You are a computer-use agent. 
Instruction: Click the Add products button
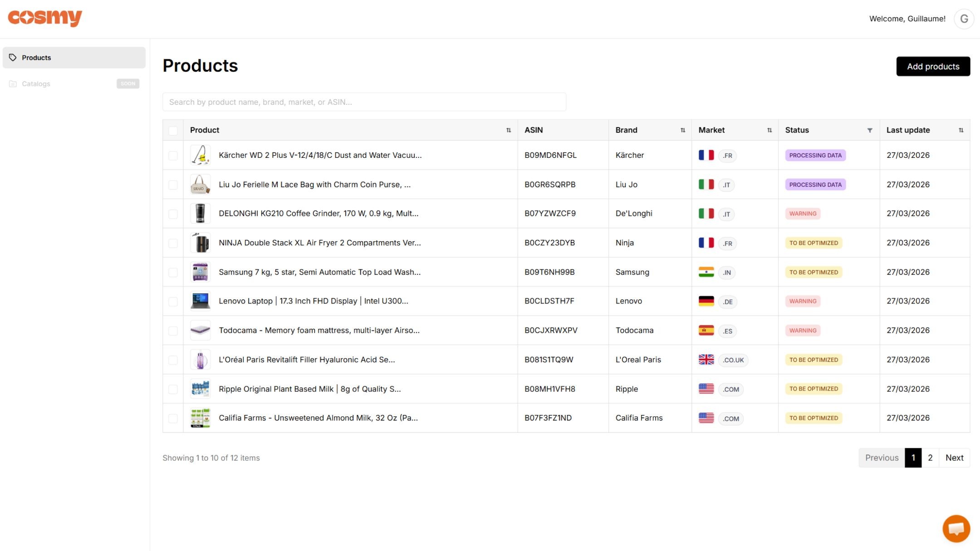(x=933, y=66)
